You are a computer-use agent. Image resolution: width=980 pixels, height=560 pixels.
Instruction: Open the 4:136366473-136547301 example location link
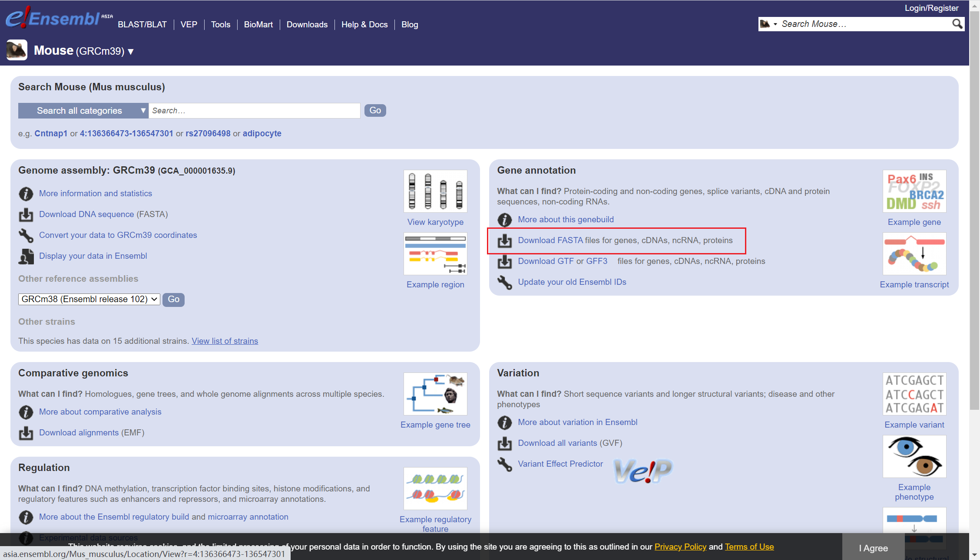pos(126,134)
